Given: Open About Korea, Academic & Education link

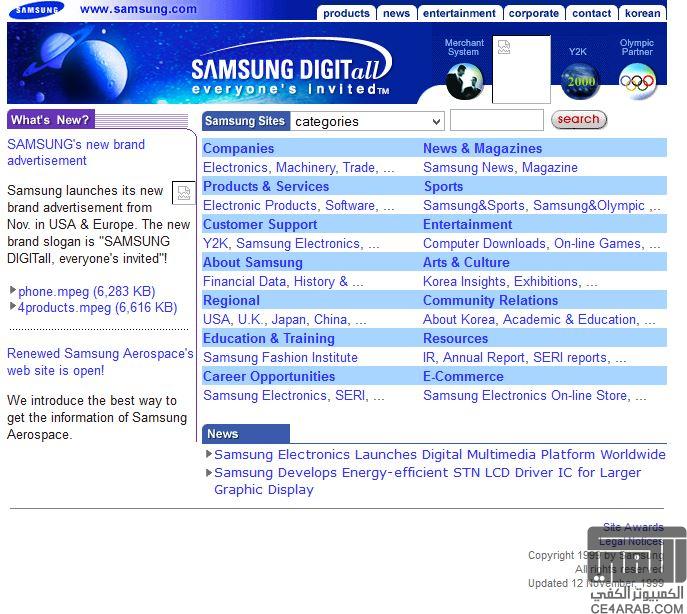Looking at the screenshot, I should point(539,319).
